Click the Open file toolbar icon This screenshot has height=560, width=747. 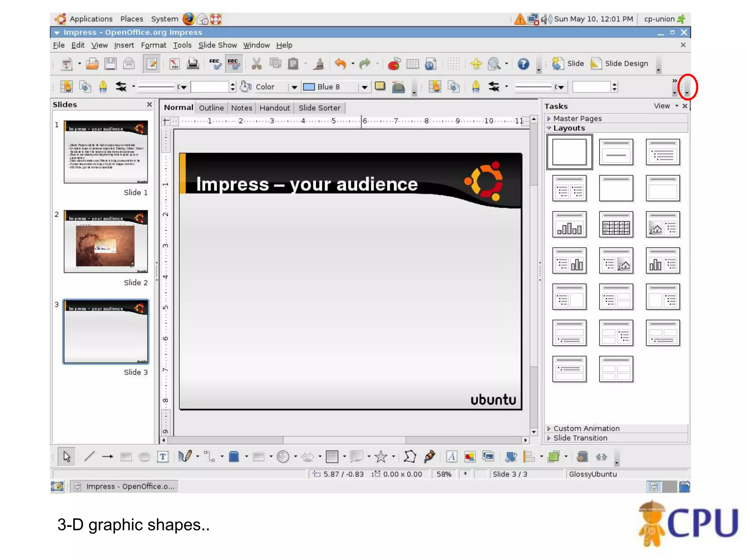(92, 64)
